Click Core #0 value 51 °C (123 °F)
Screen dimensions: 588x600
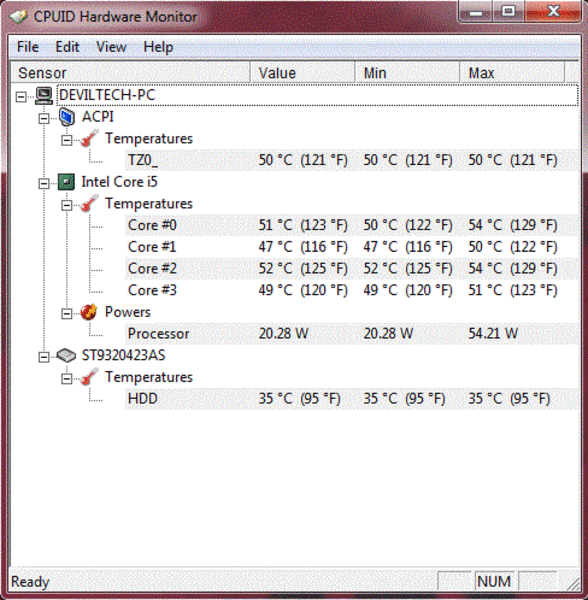coord(303,225)
